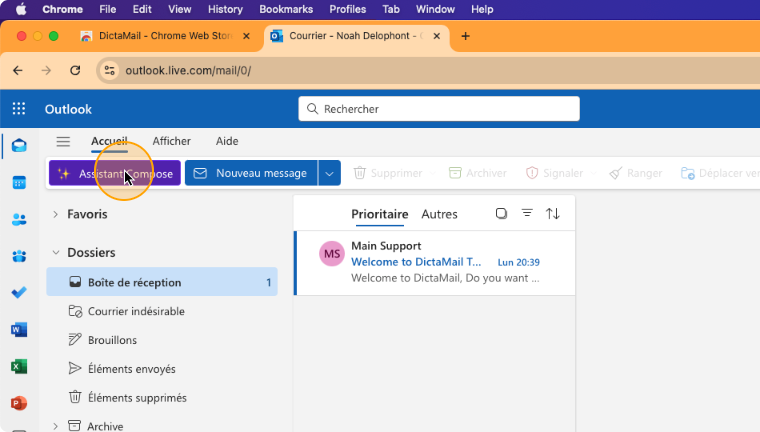The width and height of the screenshot is (760, 432).
Task: Click Ranger in the toolbar
Action: [636, 173]
